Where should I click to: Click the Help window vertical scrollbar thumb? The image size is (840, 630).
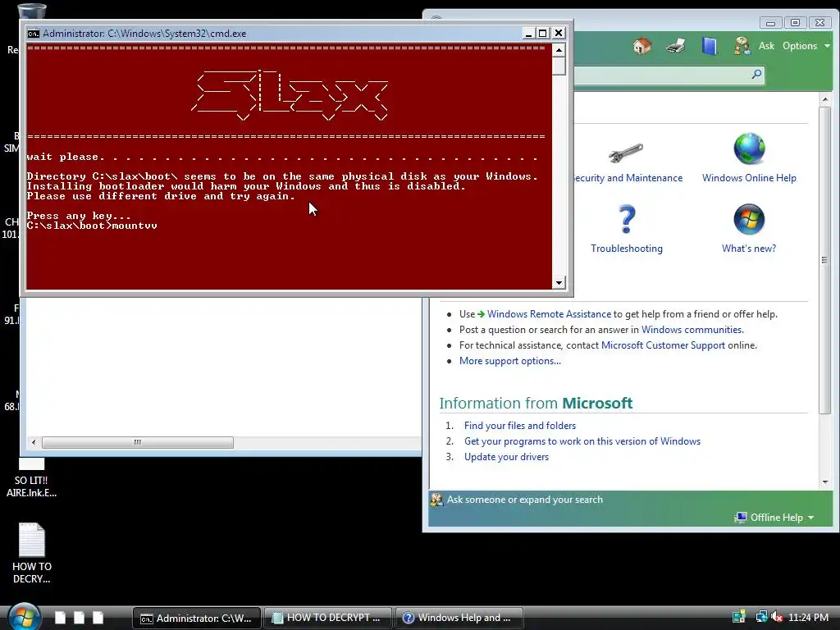point(825,260)
